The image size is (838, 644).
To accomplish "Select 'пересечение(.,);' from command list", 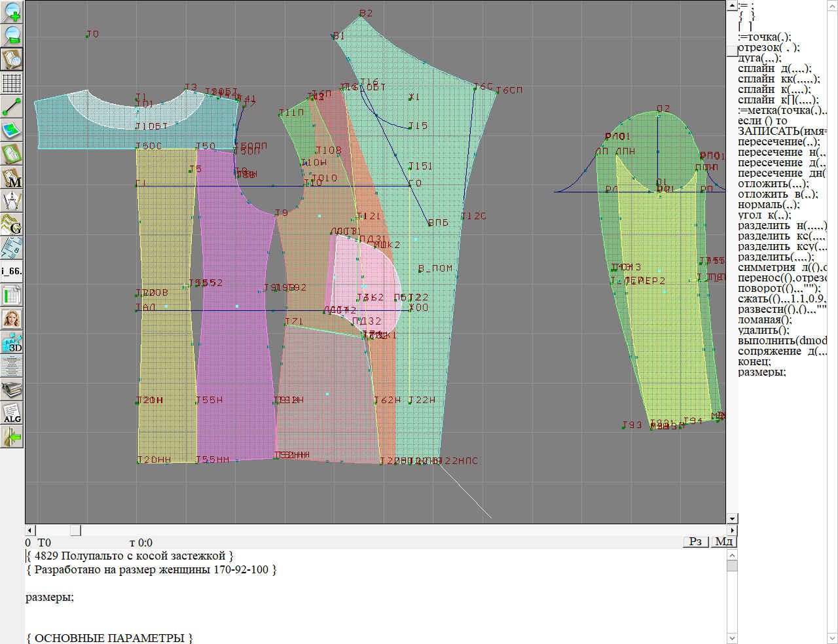I will click(778, 142).
